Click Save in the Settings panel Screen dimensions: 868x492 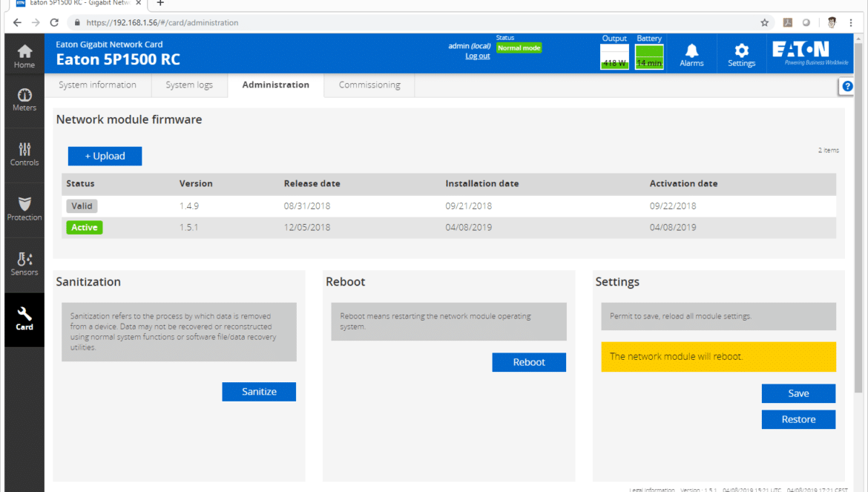pyautogui.click(x=798, y=393)
